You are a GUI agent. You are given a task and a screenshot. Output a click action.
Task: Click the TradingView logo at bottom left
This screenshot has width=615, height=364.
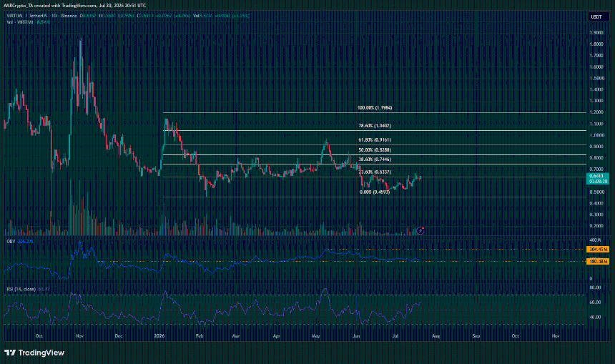click(x=34, y=353)
